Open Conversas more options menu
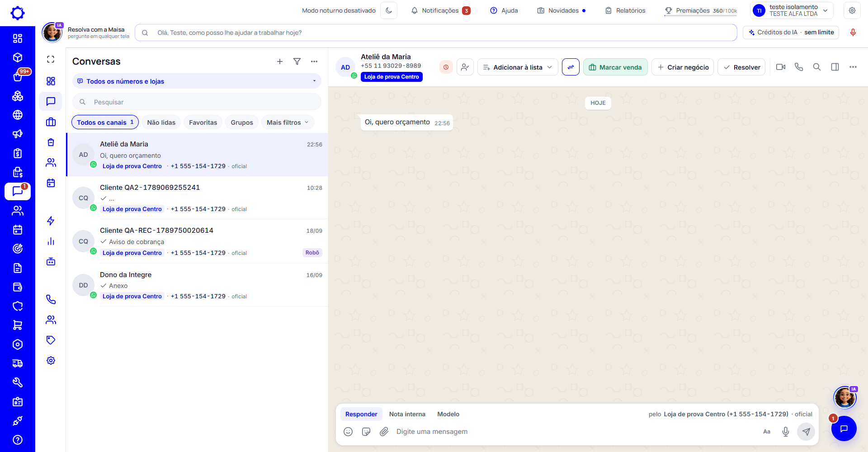This screenshot has width=868, height=452. pos(314,61)
